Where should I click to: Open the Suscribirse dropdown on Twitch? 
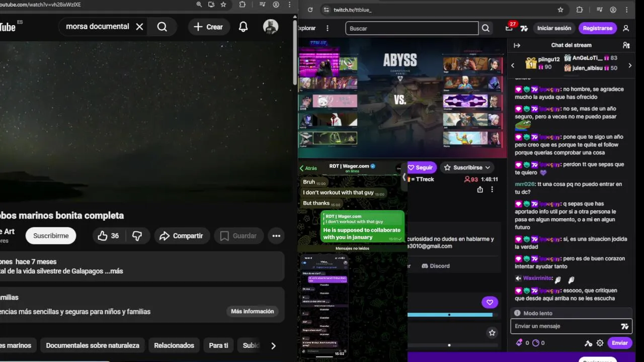466,167
